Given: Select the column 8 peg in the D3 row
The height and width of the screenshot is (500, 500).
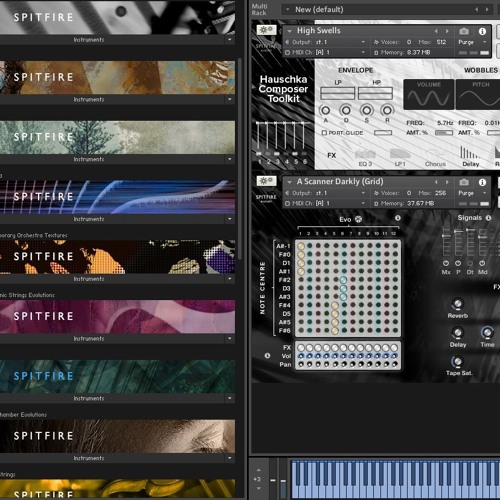Looking at the screenshot, I should point(361,288).
